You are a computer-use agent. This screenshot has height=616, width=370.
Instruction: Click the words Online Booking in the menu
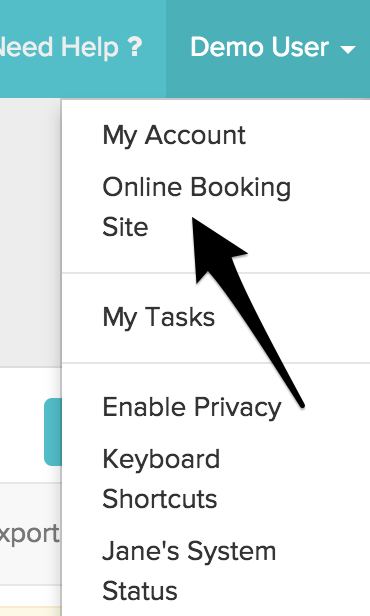point(196,187)
